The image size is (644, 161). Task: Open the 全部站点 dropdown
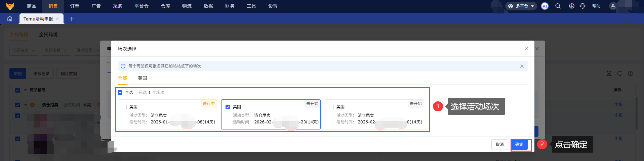[x=24, y=50]
